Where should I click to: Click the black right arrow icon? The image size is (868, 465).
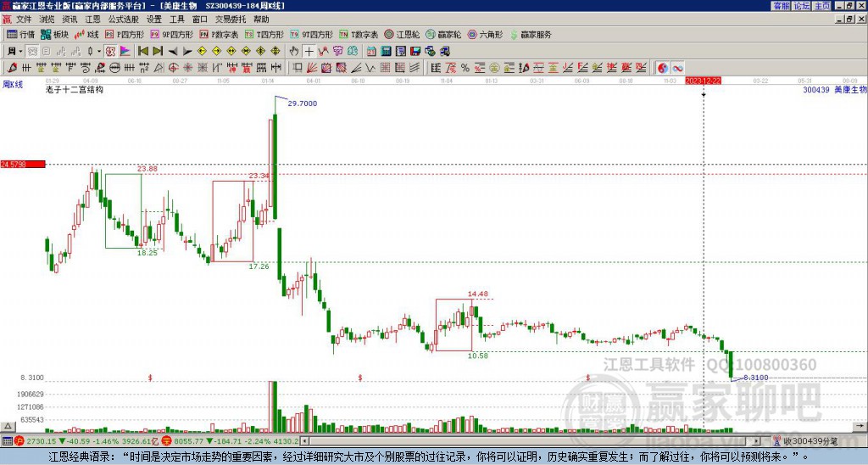point(187,52)
